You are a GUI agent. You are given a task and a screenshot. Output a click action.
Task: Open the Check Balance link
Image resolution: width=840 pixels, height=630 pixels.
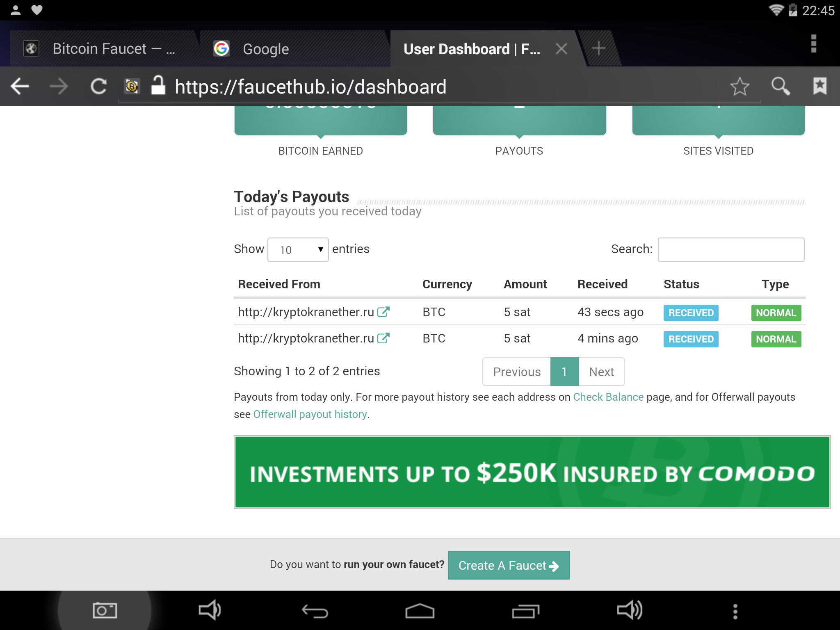(608, 397)
